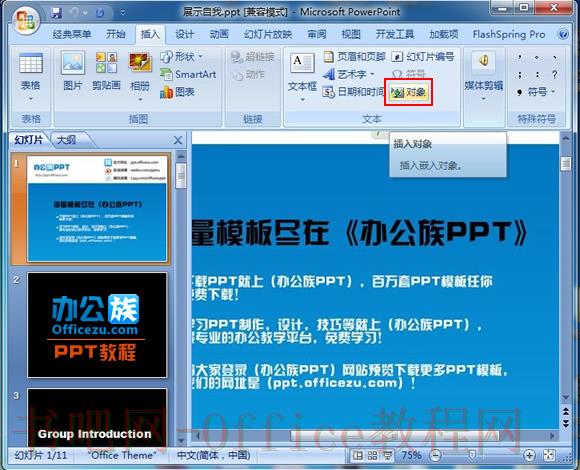580x470 pixels.
Task: Insert the colon special symbol
Action: (x=537, y=74)
